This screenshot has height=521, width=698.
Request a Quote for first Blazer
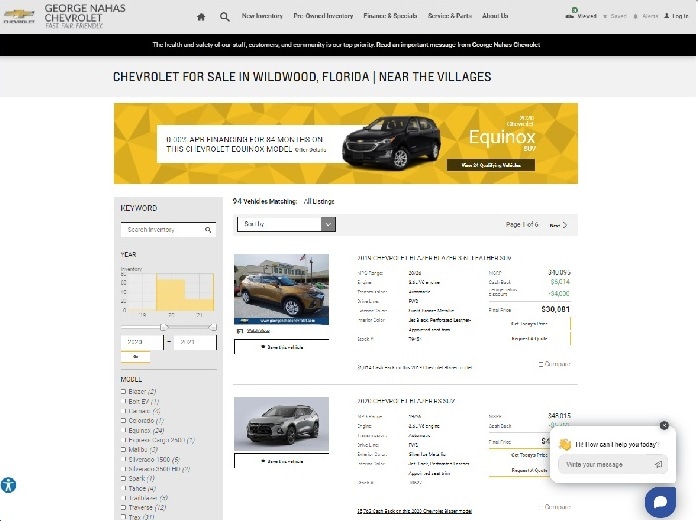(x=529, y=339)
